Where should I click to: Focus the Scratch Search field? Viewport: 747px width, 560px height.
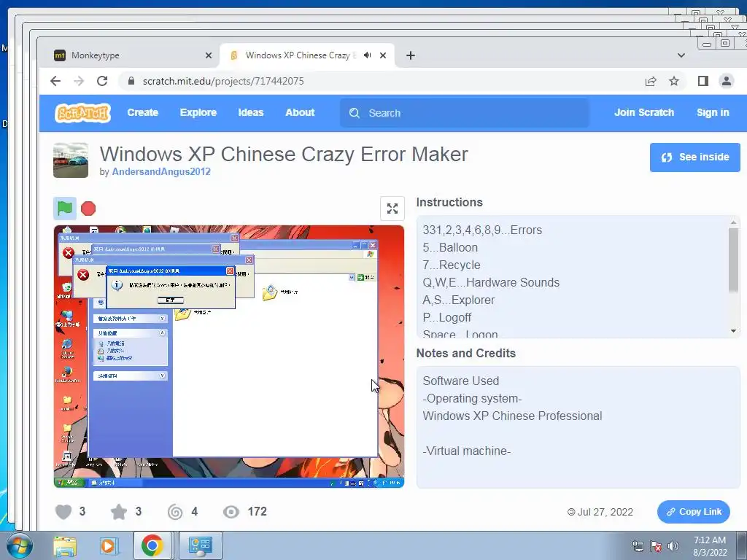click(x=465, y=113)
